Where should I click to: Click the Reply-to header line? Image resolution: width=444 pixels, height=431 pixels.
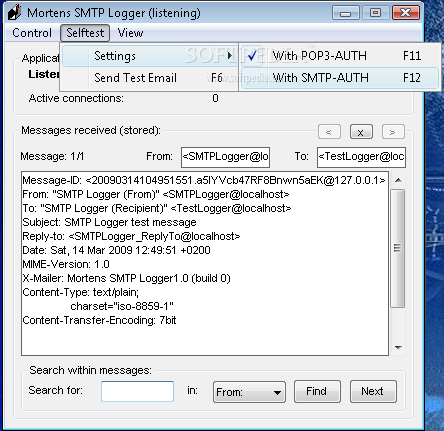131,236
